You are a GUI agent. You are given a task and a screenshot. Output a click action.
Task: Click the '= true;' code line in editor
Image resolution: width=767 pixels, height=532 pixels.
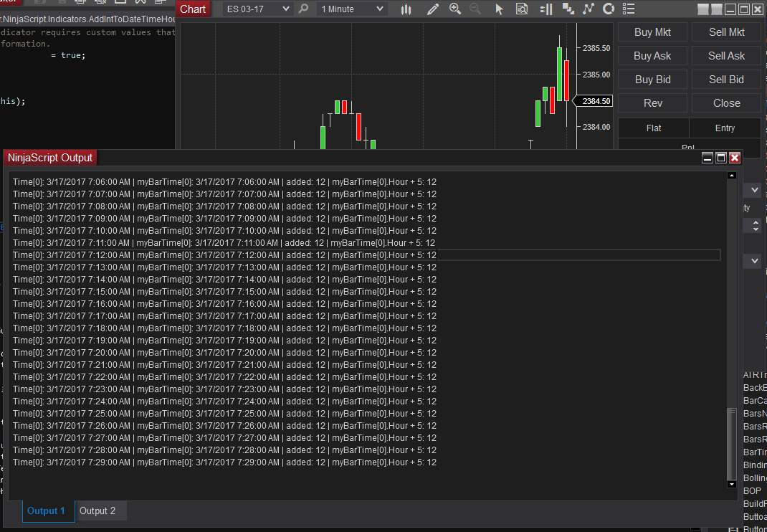pyautogui.click(x=68, y=55)
